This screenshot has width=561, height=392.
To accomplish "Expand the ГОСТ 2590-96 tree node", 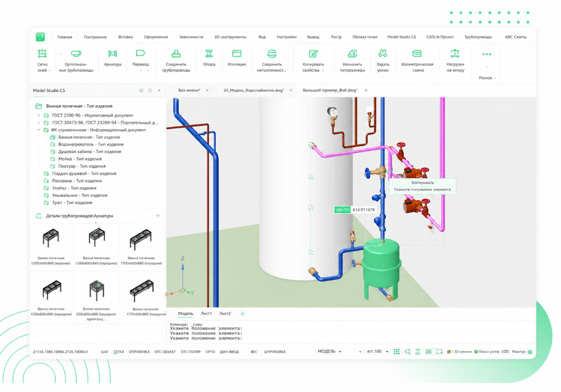I will coord(38,115).
